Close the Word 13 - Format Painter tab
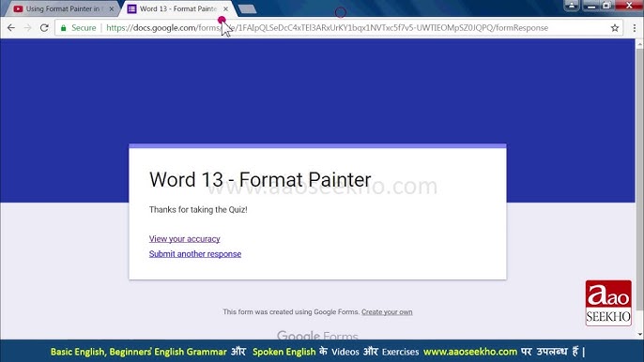Image resolution: width=644 pixels, height=362 pixels. [225, 8]
